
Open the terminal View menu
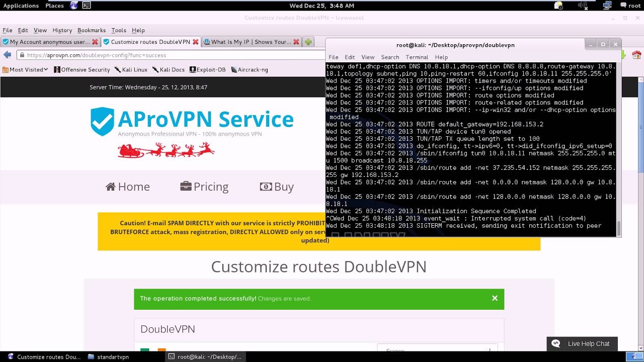tap(368, 57)
